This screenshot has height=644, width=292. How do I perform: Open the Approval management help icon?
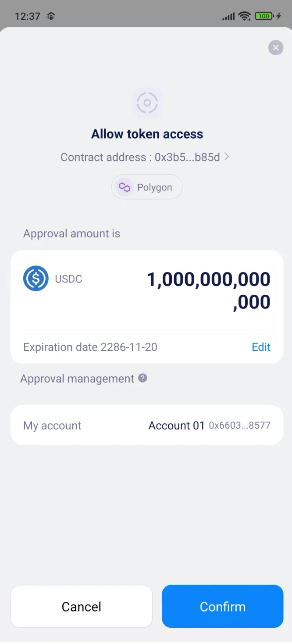(x=142, y=378)
